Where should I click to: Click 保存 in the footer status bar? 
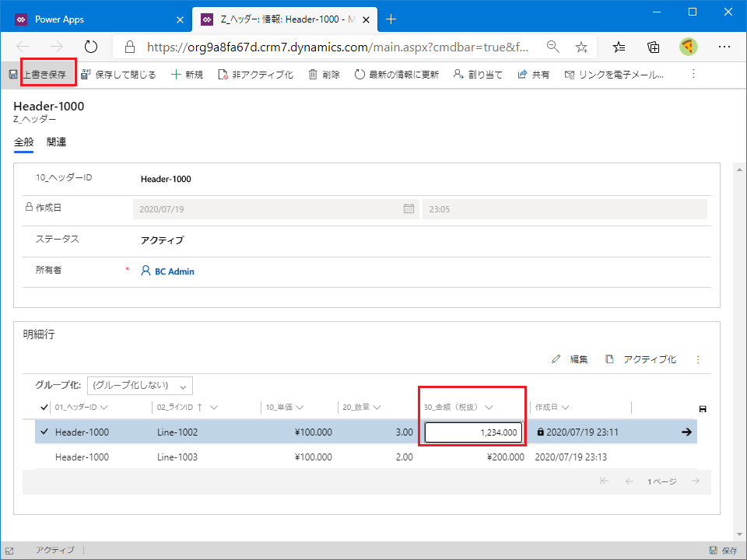point(723,551)
